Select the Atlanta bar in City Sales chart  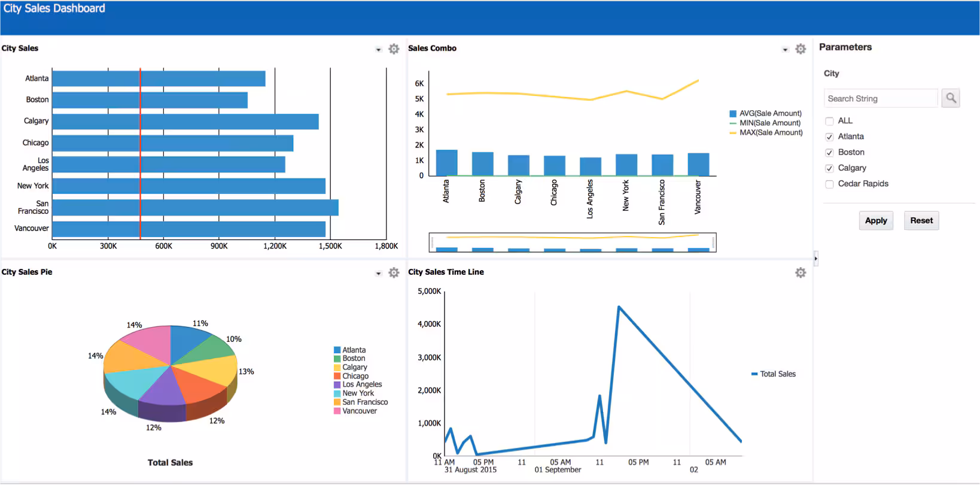coord(159,78)
